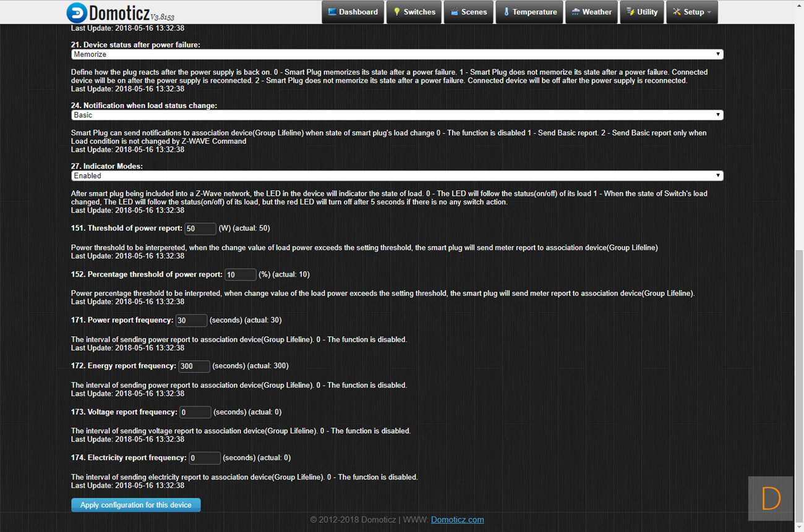View the Weather tab
Viewport: 804px width, 532px height.
[592, 12]
